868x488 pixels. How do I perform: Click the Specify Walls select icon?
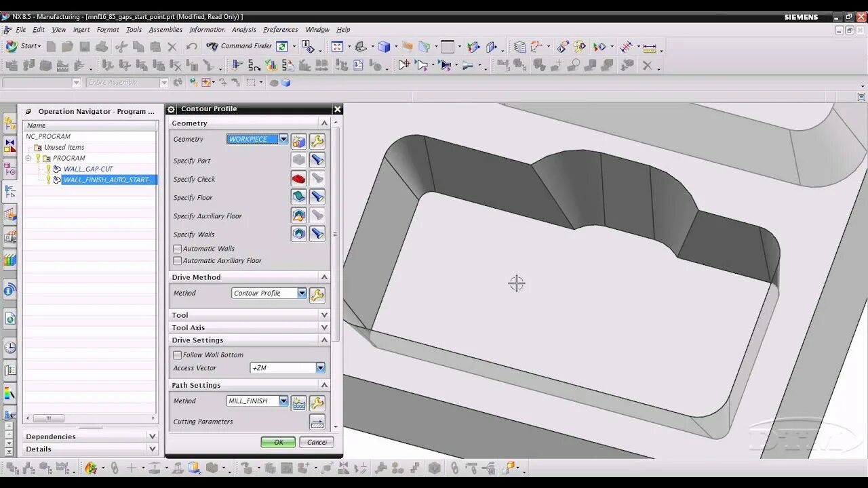(x=299, y=234)
